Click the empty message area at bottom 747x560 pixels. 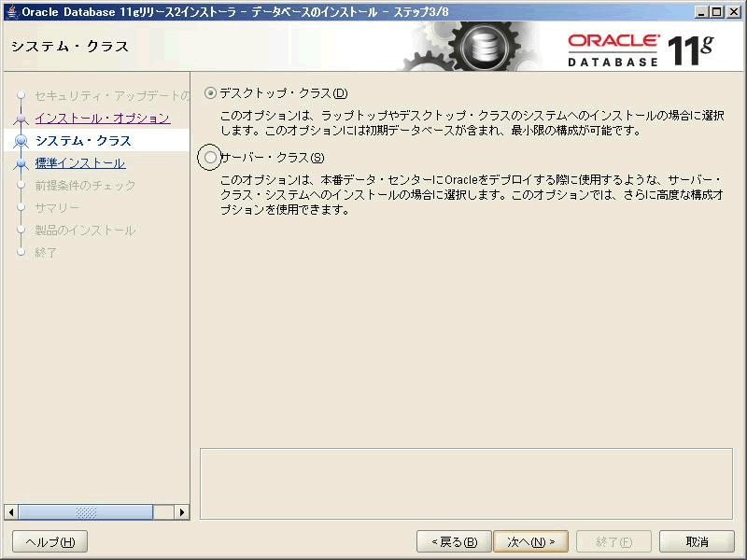pos(467,483)
